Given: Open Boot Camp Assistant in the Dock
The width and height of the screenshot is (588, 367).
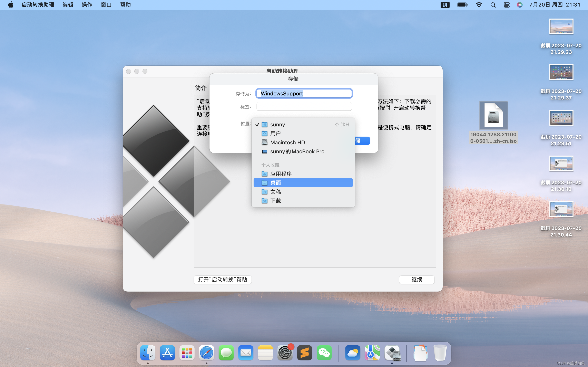Looking at the screenshot, I should pos(392,353).
